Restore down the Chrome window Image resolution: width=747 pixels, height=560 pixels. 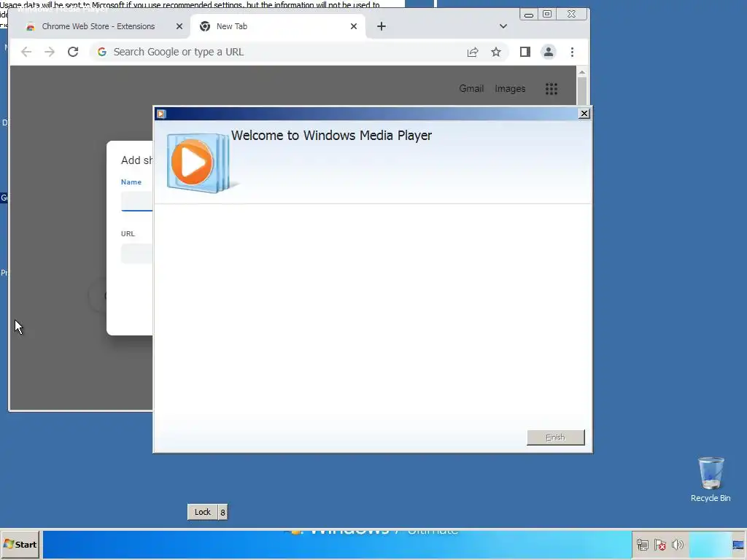[x=547, y=15]
